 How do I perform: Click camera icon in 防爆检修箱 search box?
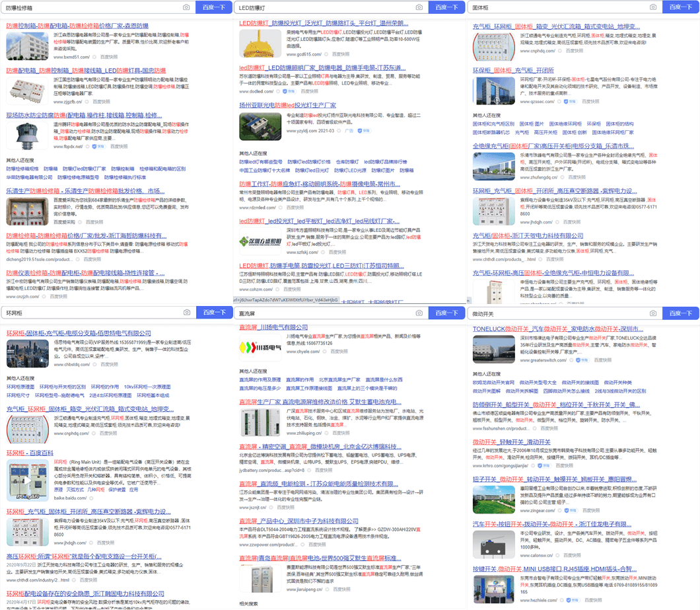186,7
